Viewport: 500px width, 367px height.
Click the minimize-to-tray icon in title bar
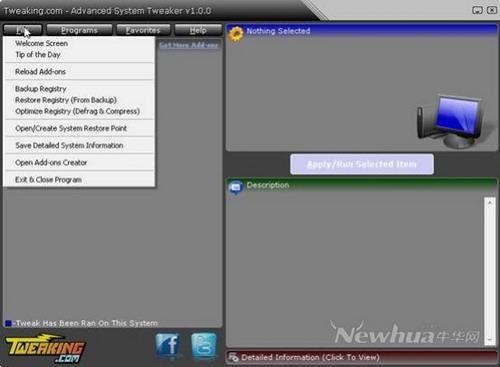tap(477, 10)
